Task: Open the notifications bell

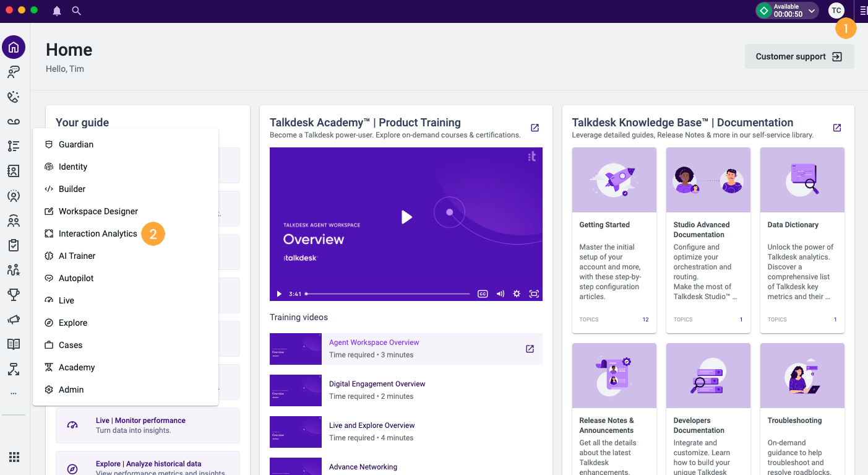Action: tap(57, 11)
